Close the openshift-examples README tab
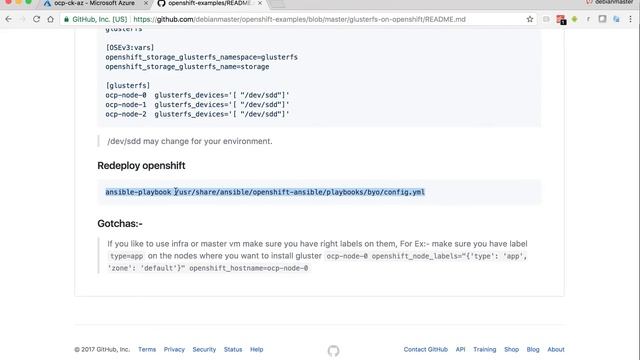This screenshot has width=640, height=360. tap(260, 3)
